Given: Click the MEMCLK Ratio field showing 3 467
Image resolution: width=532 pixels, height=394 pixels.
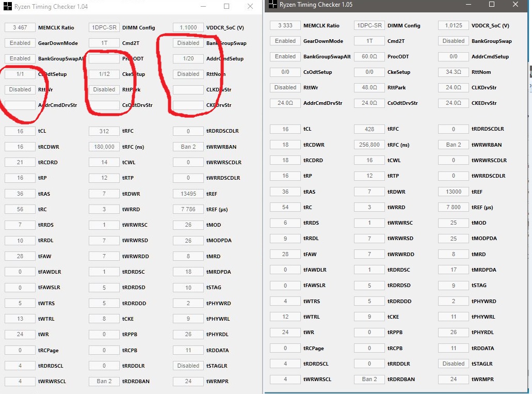Looking at the screenshot, I should point(20,27).
